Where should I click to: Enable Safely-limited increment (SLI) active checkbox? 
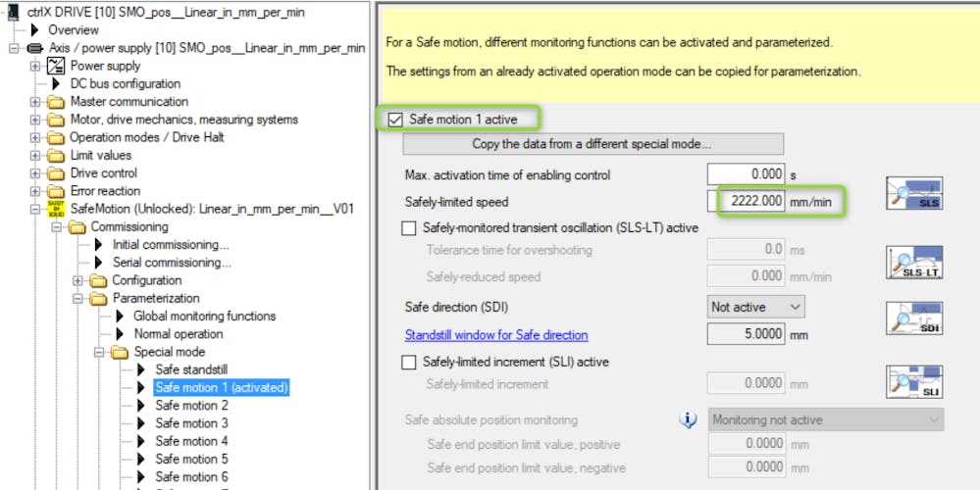pyautogui.click(x=409, y=362)
